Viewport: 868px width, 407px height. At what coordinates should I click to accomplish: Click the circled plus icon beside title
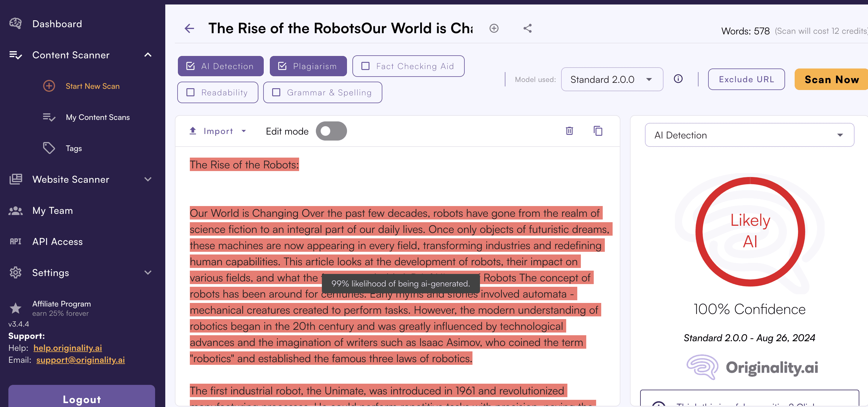pyautogui.click(x=494, y=28)
